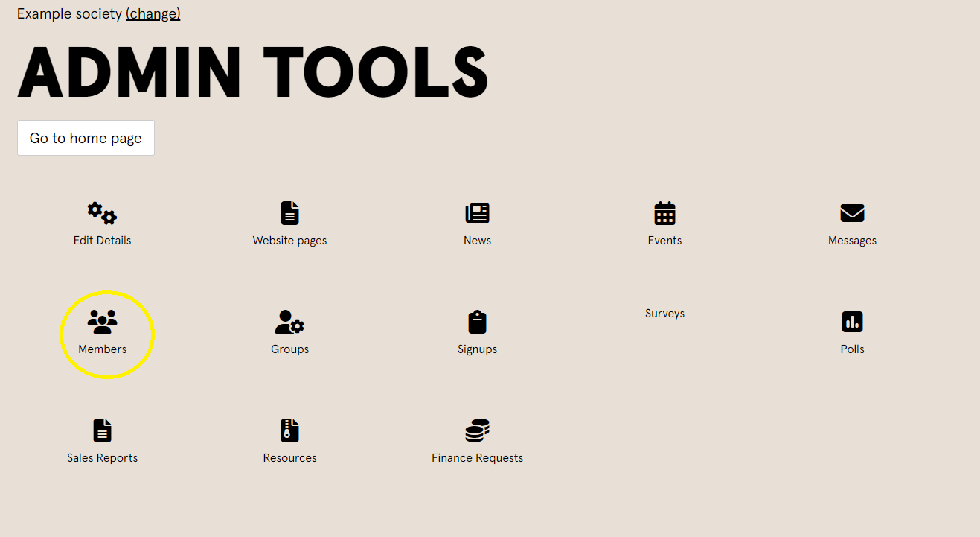Open the Events calendar icon

[x=664, y=213]
